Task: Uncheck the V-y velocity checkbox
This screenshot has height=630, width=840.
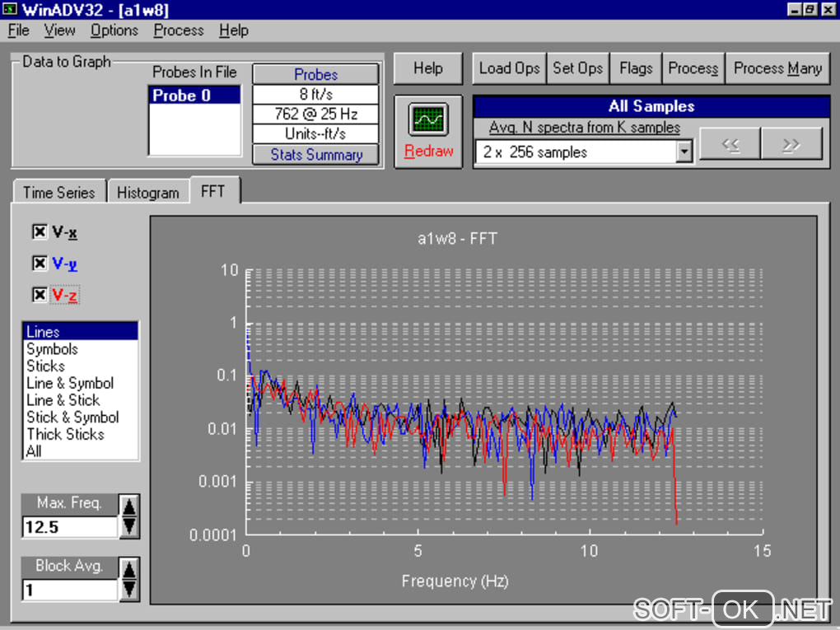Action: point(39,264)
